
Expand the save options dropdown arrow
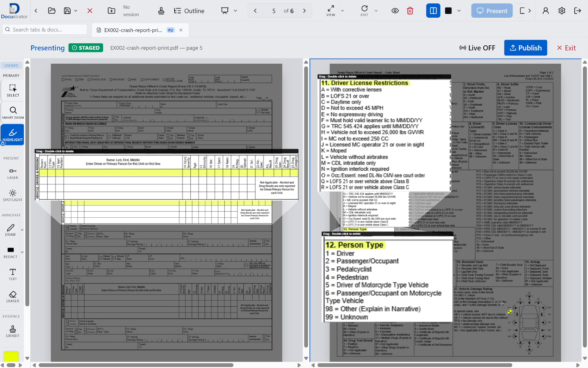(76, 11)
